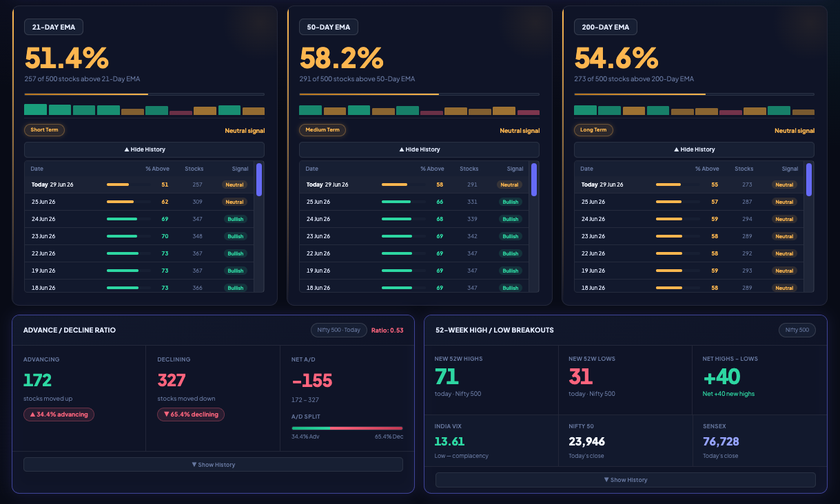
Task: Click India VIX value 13.61
Action: [x=450, y=441]
